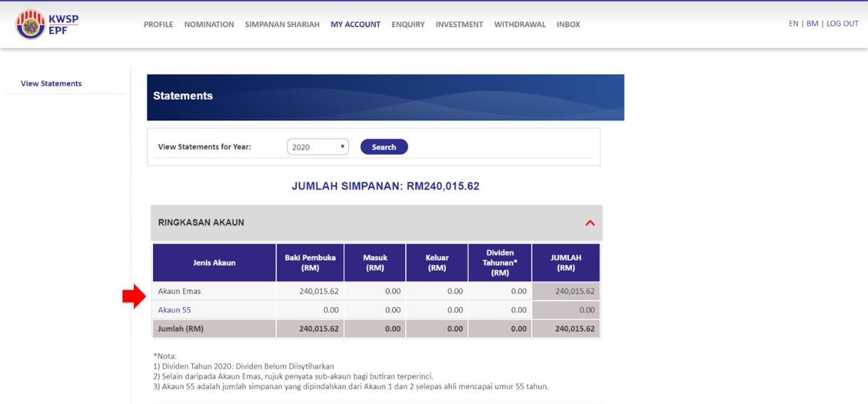This screenshot has height=404, width=868.
Task: Select the Akaun Emas row label
Action: tap(178, 291)
